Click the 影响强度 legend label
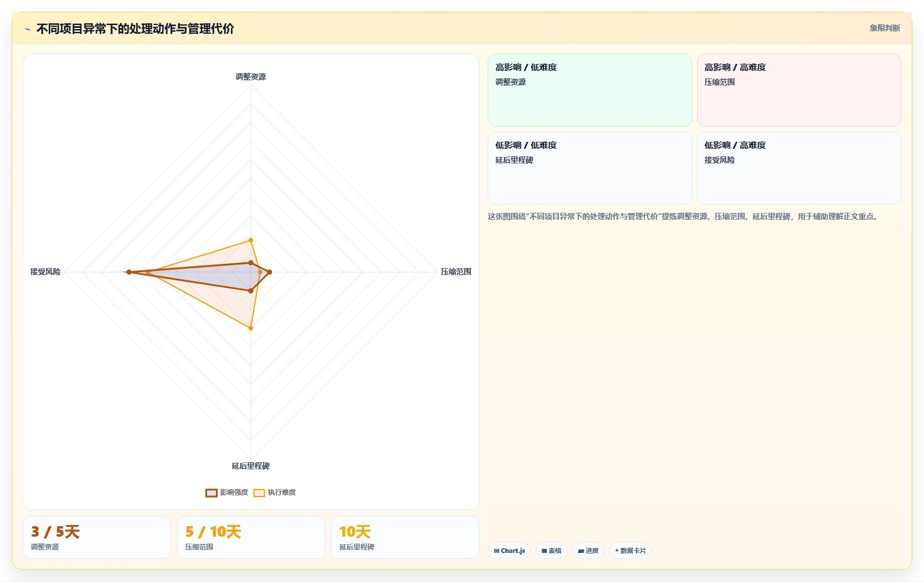 coord(234,492)
